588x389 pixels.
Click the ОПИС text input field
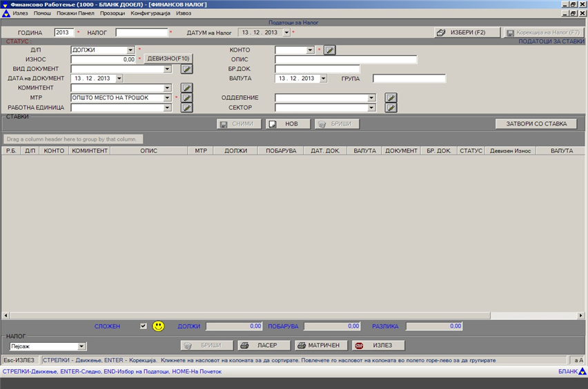click(x=345, y=59)
